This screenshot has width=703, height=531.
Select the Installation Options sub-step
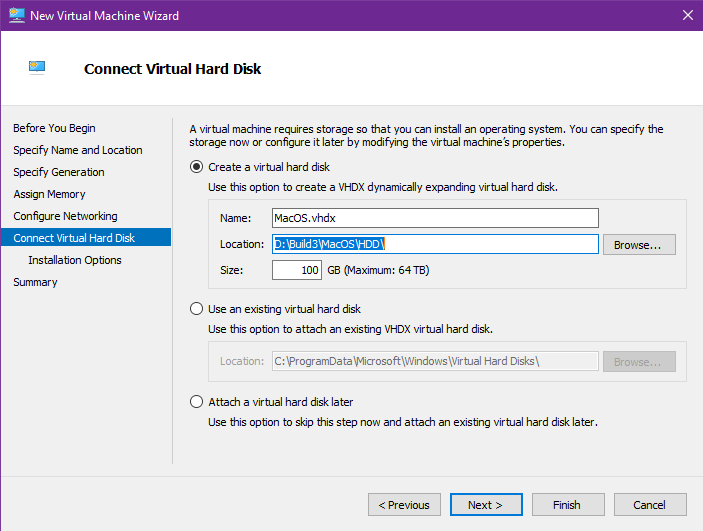click(x=75, y=260)
